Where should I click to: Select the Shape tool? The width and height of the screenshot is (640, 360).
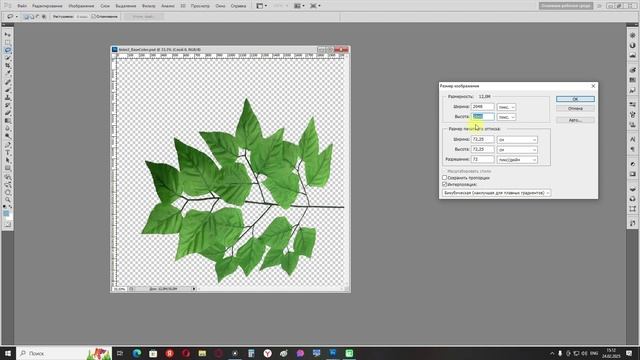tap(8, 169)
